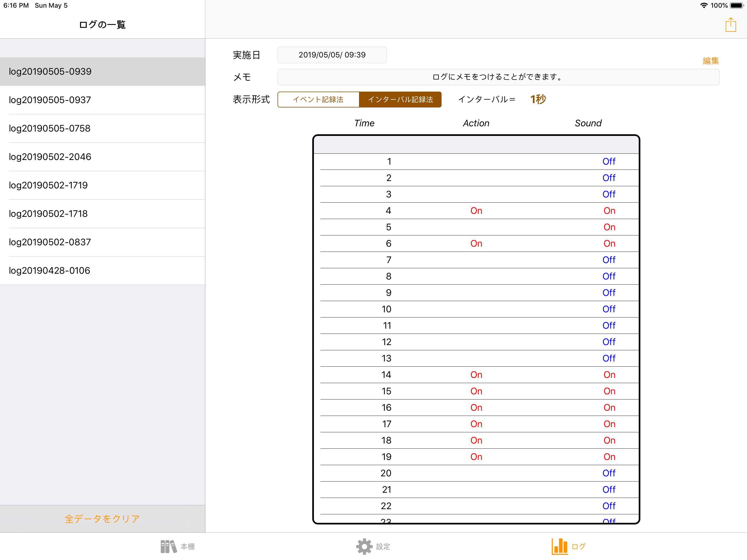Tap the Action column header

(x=476, y=123)
